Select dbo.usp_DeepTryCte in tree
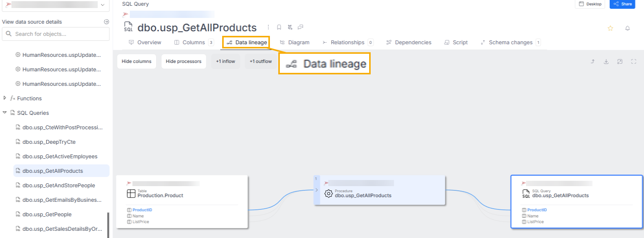 coord(61,142)
